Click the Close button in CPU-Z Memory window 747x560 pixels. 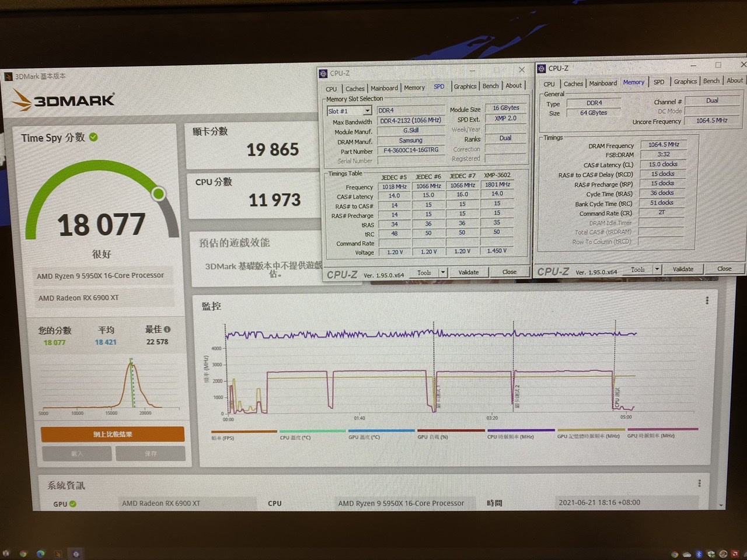coord(724,268)
